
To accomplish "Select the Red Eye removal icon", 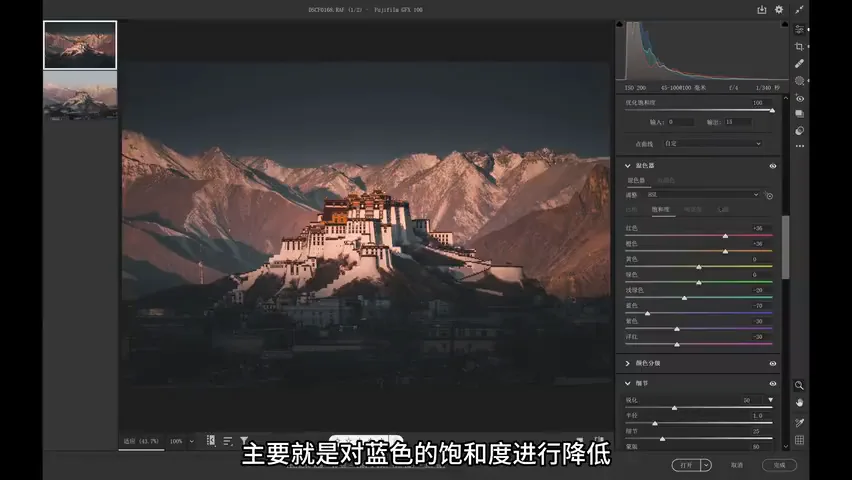I will [799, 98].
